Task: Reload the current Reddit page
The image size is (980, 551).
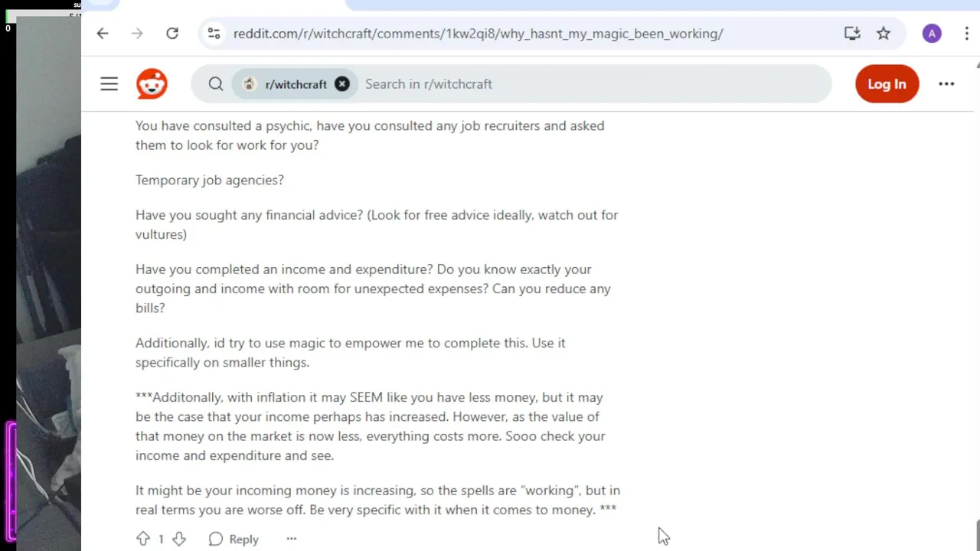Action: coord(172,34)
